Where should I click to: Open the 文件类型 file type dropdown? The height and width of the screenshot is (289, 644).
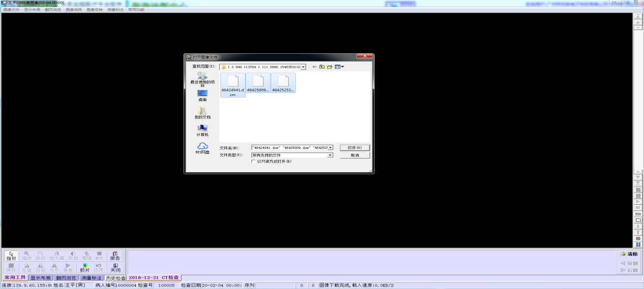click(x=330, y=155)
